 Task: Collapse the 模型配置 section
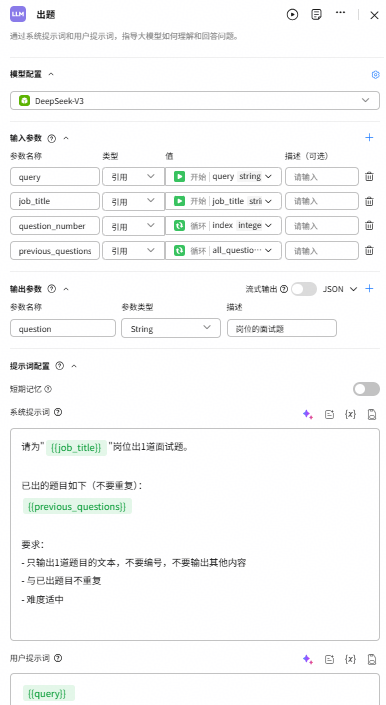51,74
